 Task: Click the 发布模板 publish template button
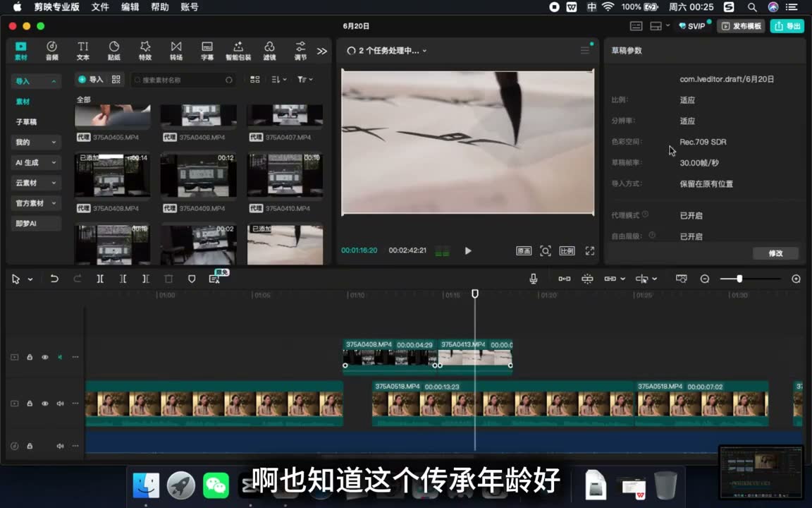click(742, 26)
